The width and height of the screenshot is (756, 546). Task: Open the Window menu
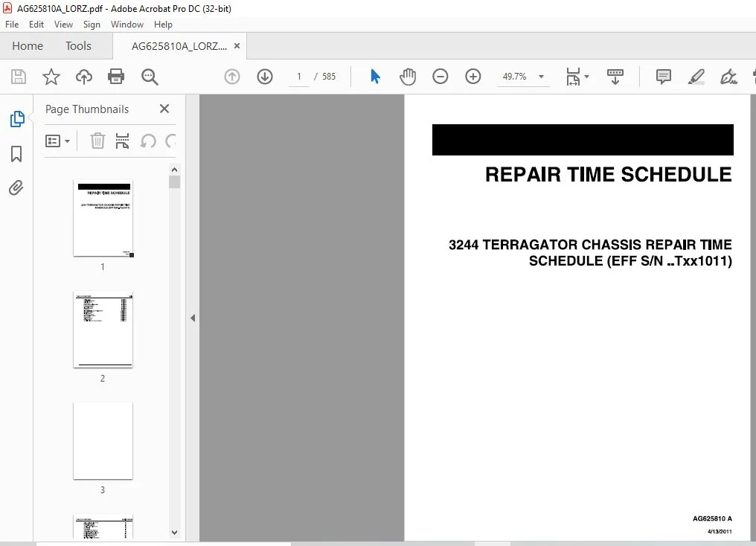click(x=126, y=25)
